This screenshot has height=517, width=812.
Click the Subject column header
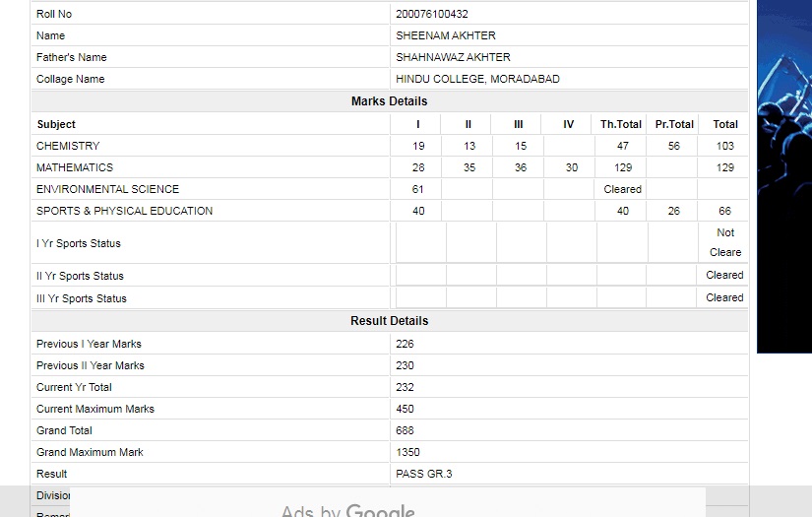click(56, 124)
